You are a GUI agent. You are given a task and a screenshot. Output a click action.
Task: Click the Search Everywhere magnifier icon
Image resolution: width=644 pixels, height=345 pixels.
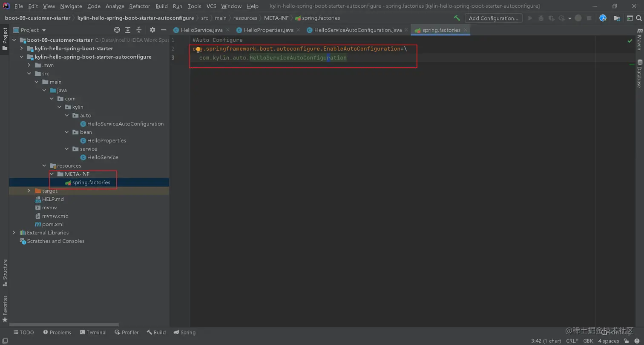[x=639, y=18]
